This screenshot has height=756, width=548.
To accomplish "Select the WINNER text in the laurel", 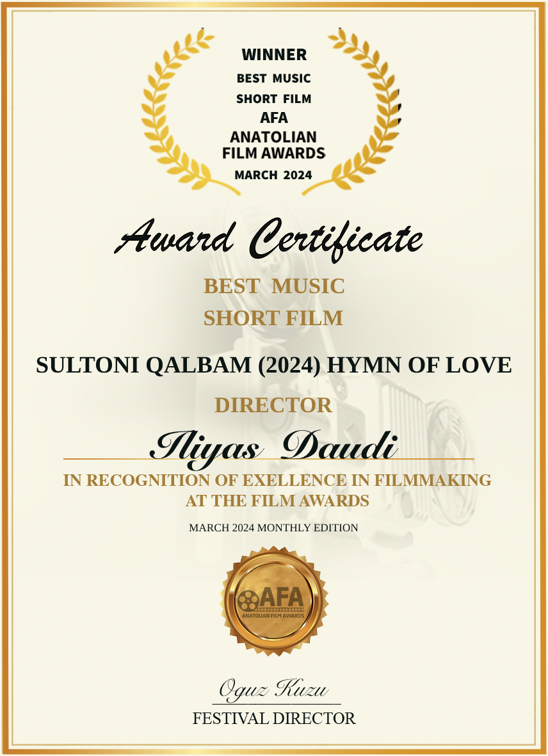I will click(274, 54).
